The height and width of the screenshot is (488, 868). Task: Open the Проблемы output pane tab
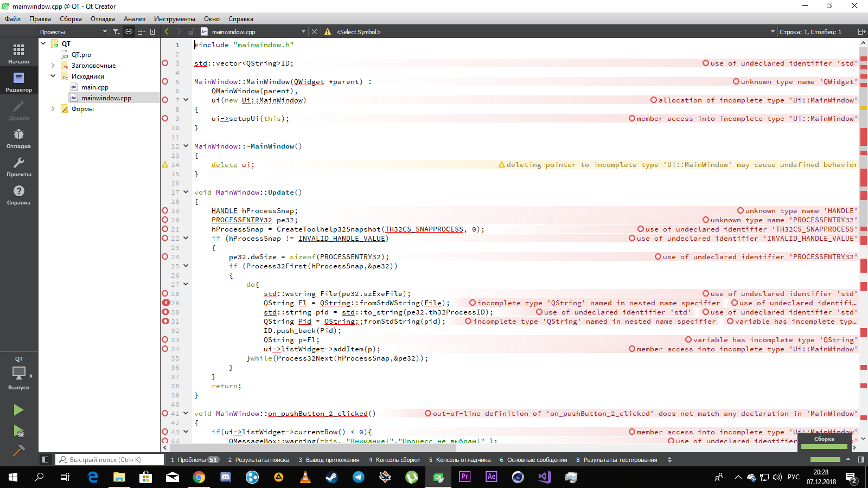(x=194, y=460)
